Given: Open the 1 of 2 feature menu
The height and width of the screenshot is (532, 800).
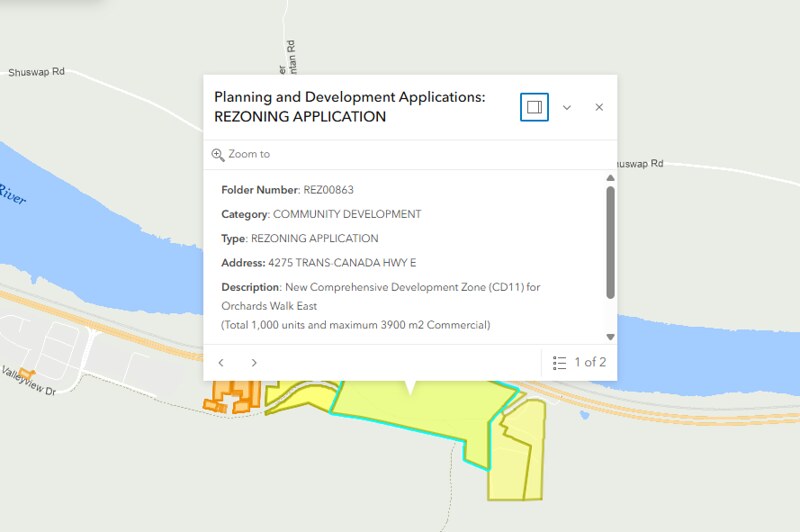Looking at the screenshot, I should (x=580, y=362).
